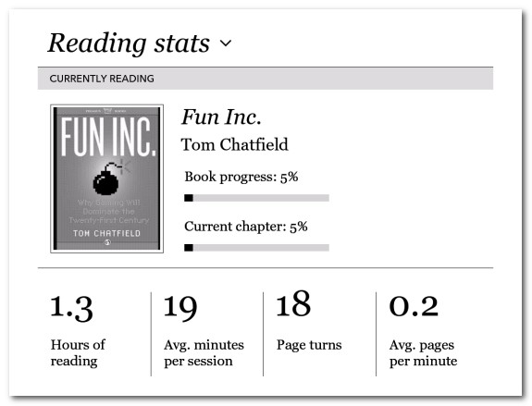This screenshot has height=406, width=532.
Task: Click the 0.2 avg. pages stat
Action: (x=414, y=306)
